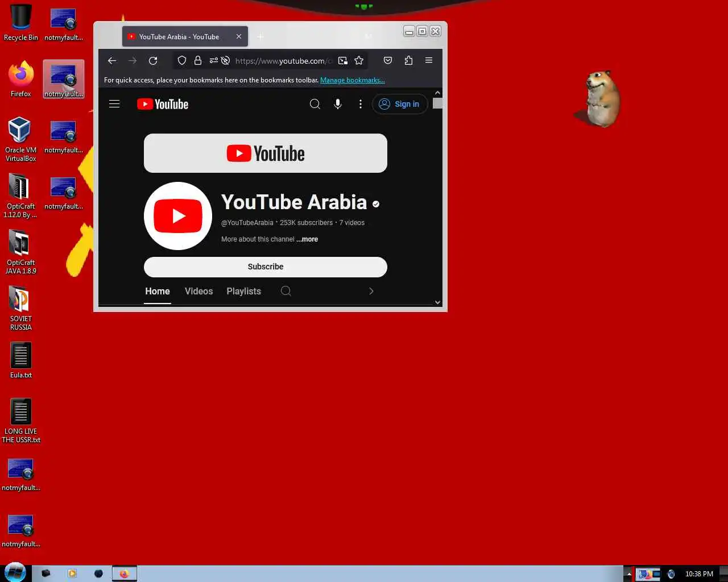Switch to the channel Videos tab
Image resolution: width=728 pixels, height=582 pixels.
click(x=199, y=291)
